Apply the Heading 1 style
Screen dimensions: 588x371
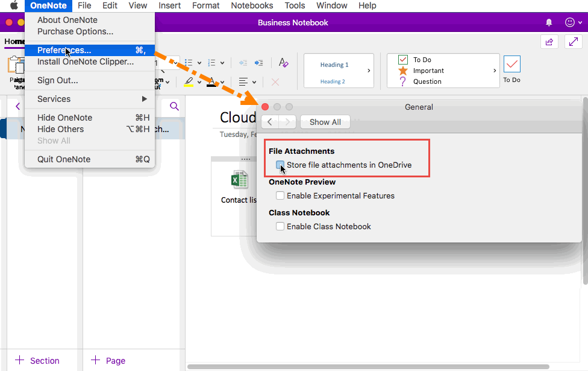coord(334,65)
